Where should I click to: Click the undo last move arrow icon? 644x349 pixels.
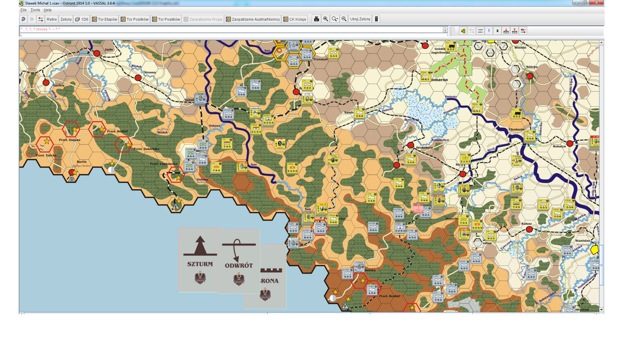tap(24, 19)
